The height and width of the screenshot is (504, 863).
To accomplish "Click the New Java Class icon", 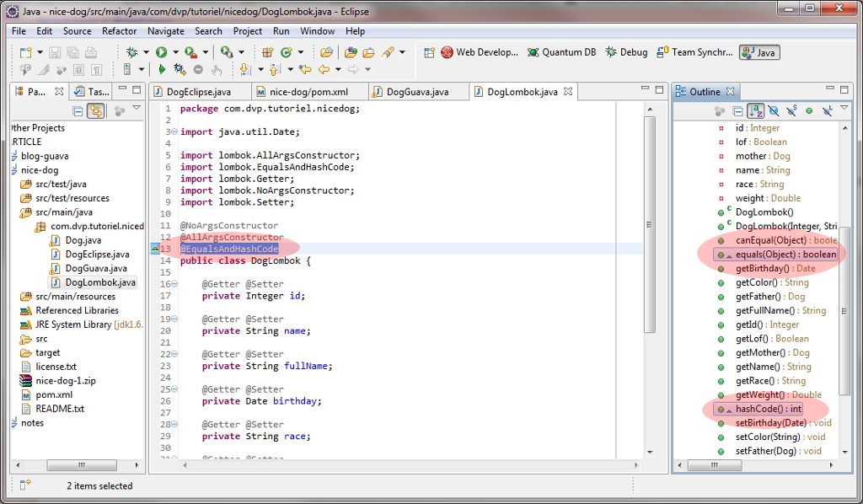I will click(x=287, y=52).
